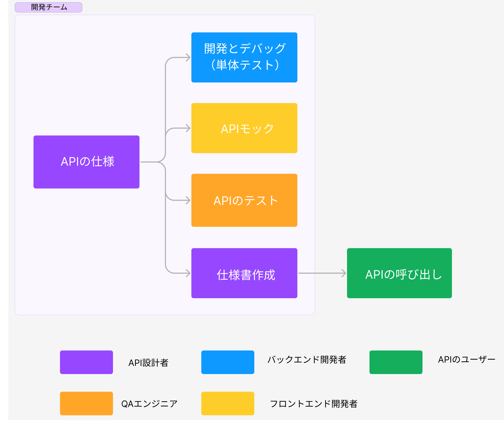Click the purple legend swatch for API設計者
Screen dimensions: 504x430
pos(86,362)
